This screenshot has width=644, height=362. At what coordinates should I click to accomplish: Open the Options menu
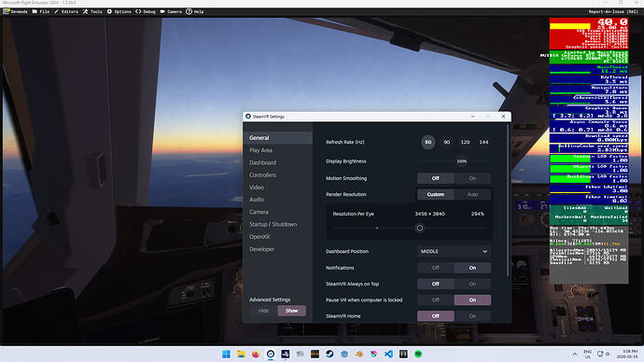click(x=122, y=11)
